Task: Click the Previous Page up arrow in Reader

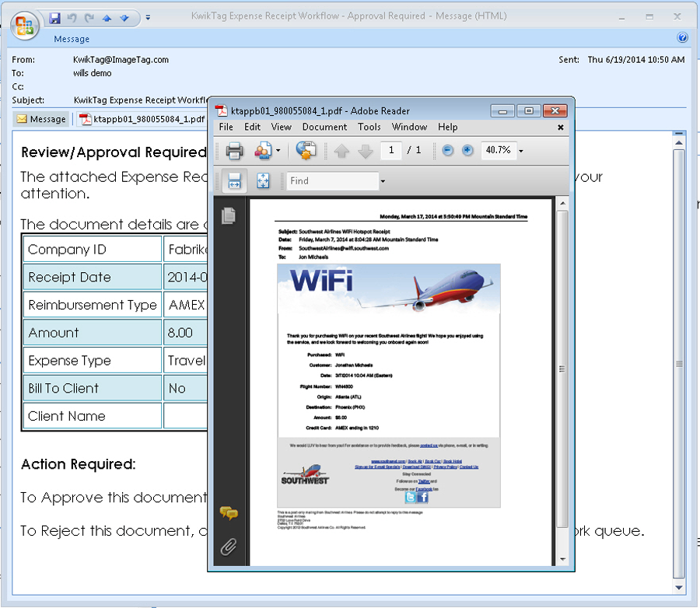Action: pyautogui.click(x=342, y=151)
